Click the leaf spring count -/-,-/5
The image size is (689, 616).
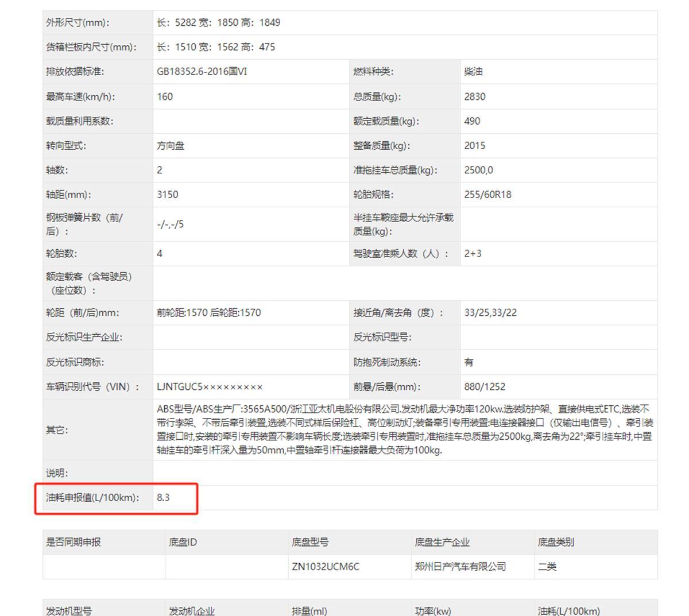coord(171,224)
